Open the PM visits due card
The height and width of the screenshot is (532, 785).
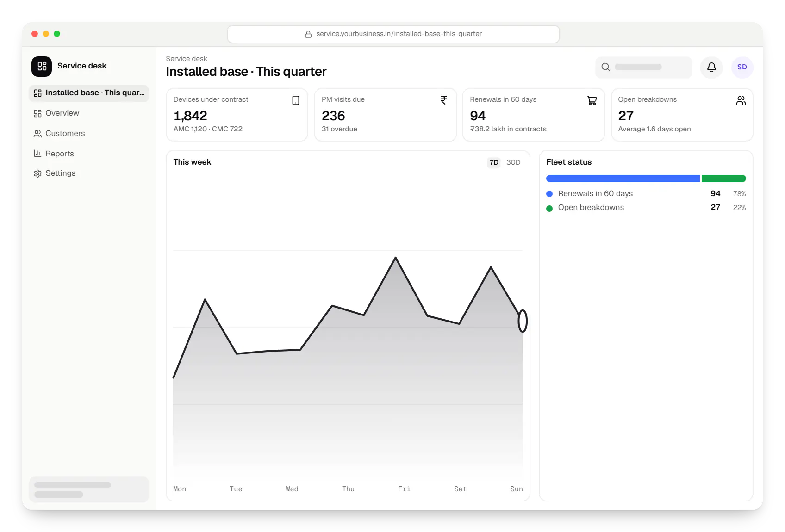coord(385,115)
